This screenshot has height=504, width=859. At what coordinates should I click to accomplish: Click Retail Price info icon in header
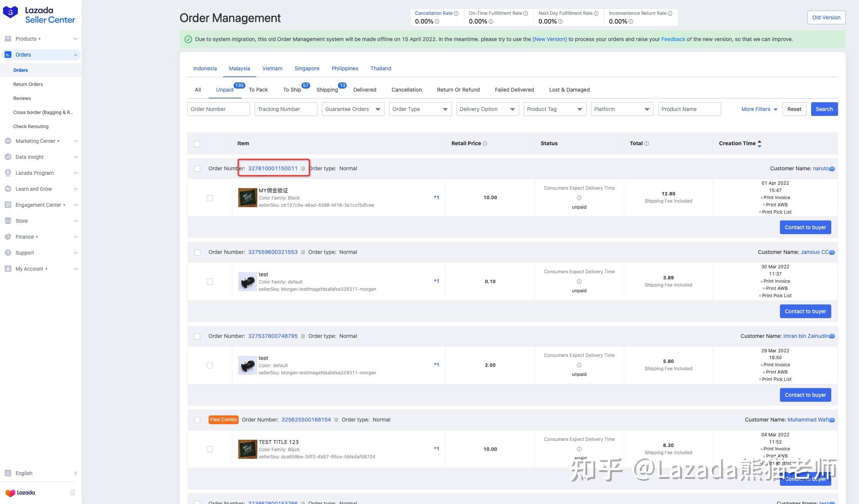coord(485,144)
